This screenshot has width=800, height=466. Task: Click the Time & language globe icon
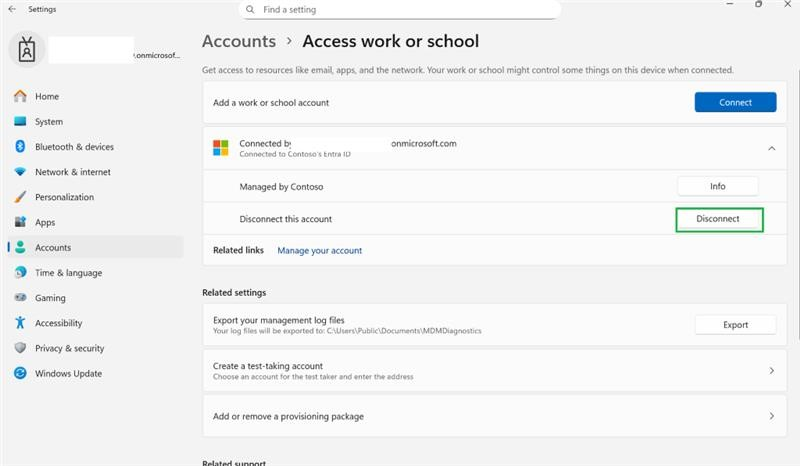pos(20,273)
